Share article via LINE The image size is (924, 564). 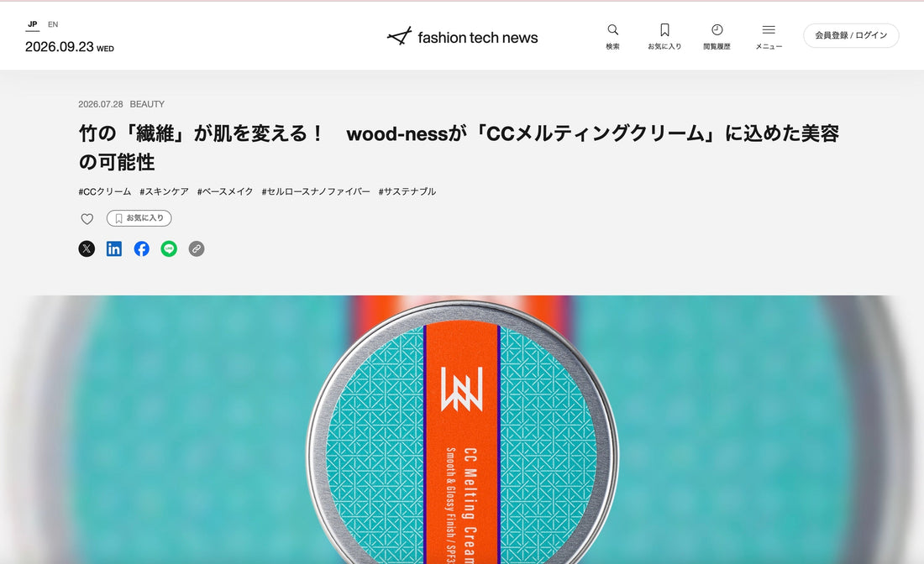(169, 249)
